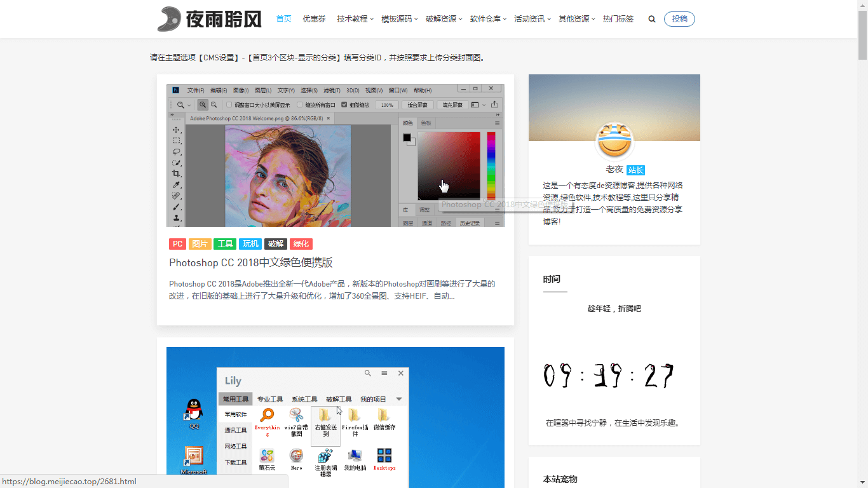This screenshot has height=488, width=868.
Task: Expand the 其他资源 dropdown menu
Action: coord(577,19)
